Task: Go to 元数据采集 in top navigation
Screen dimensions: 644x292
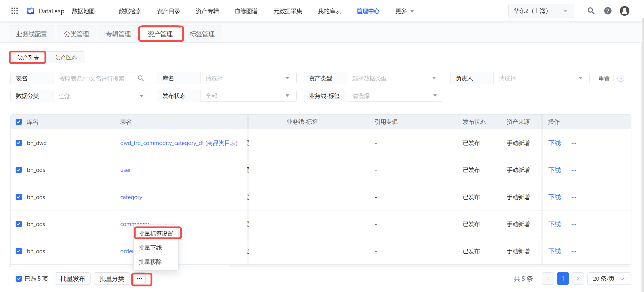Action: (288, 11)
